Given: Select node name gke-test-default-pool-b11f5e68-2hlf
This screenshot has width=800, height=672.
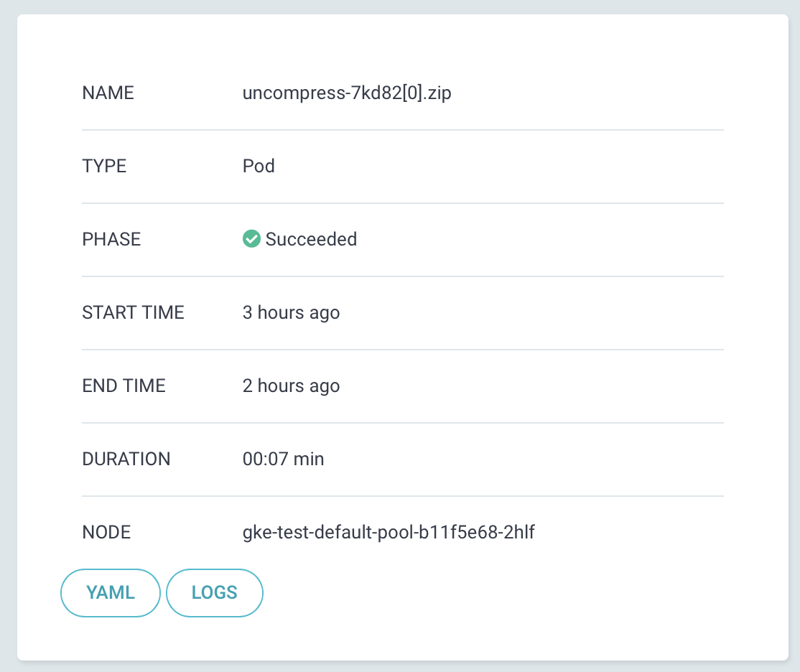Looking at the screenshot, I should point(390,532).
